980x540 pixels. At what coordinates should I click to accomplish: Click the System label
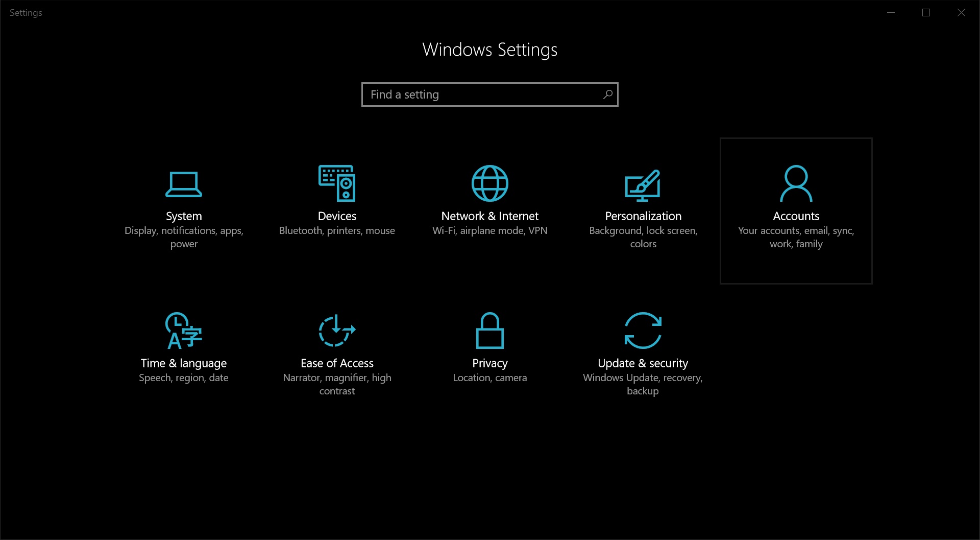[x=184, y=216]
